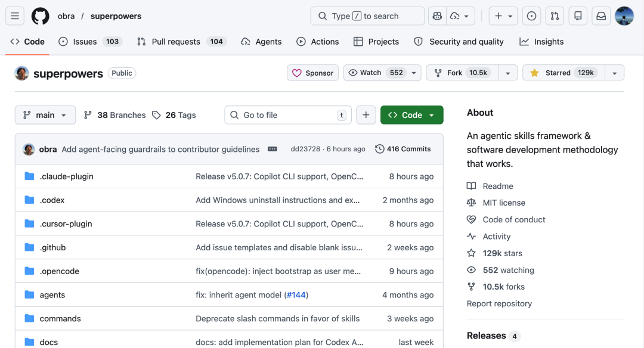Image resolution: width=644 pixels, height=348 pixels.
Task: Expand the green Code dropdown
Action: [x=411, y=114]
